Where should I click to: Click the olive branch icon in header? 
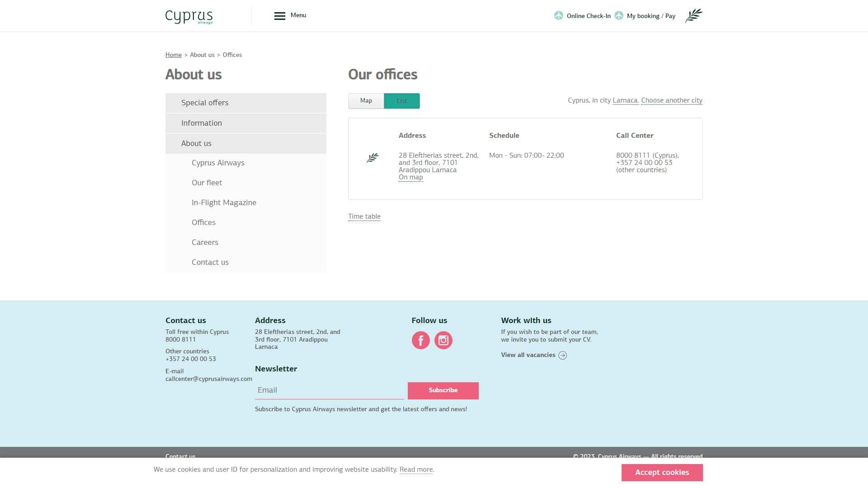[693, 16]
